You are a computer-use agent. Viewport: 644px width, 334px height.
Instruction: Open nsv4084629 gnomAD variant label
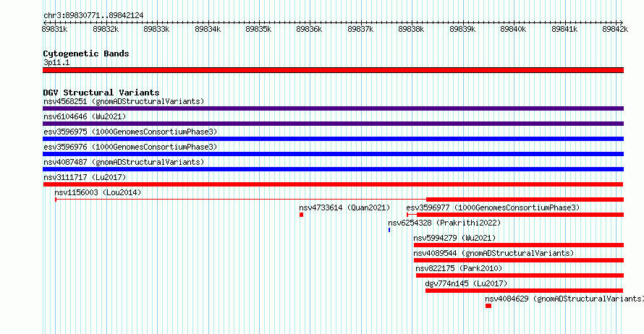(564, 299)
